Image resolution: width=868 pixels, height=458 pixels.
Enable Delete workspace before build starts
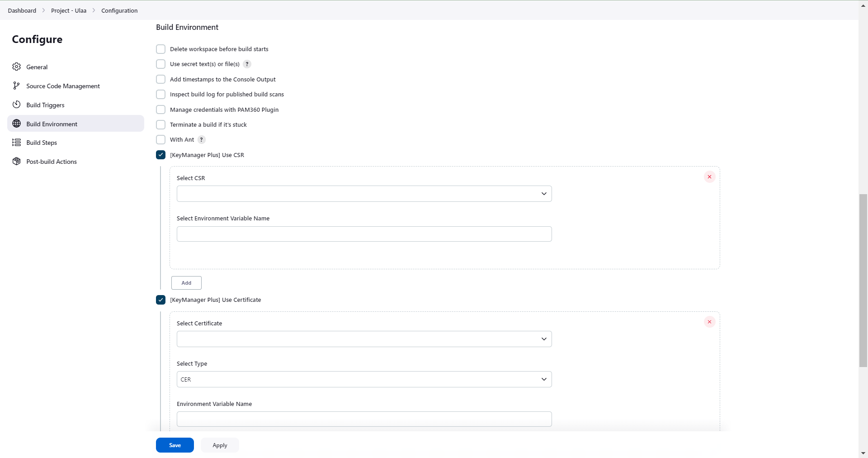[x=161, y=49]
